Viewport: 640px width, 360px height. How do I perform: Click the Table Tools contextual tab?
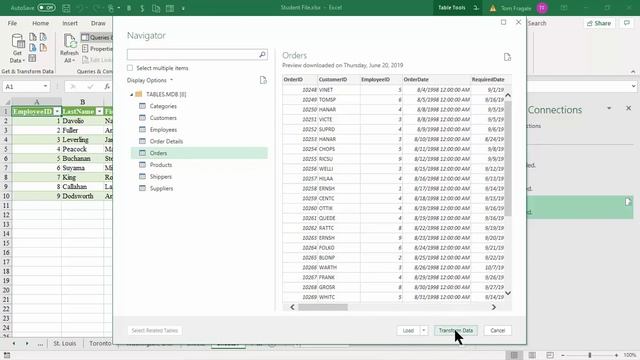(x=451, y=8)
